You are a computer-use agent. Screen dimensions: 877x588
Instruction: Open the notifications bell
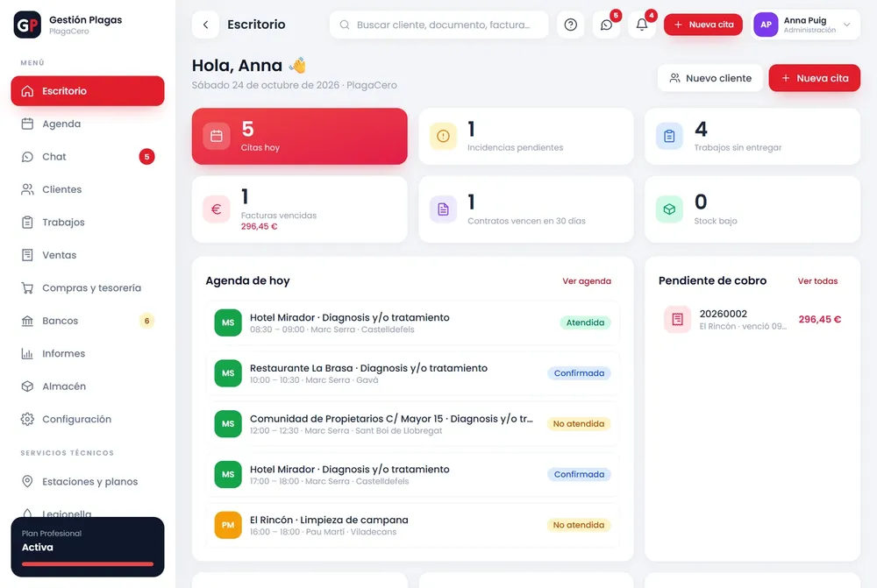click(642, 25)
